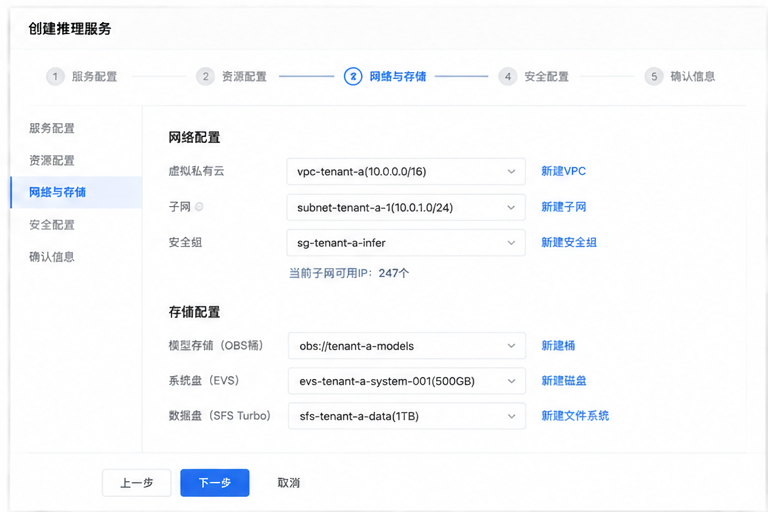768x512 pixels.
Task: Click the 取消 button
Action: point(288,483)
